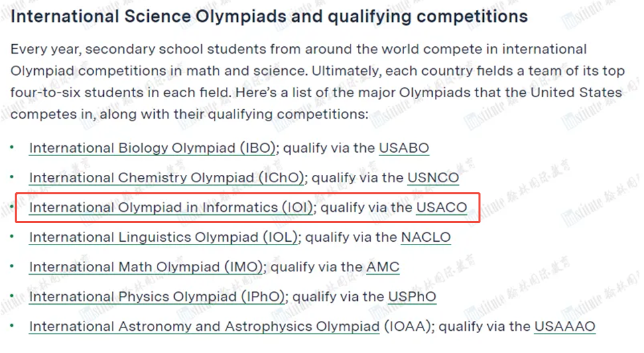Open the International Physics Olympiad (IPhO) link
The width and height of the screenshot is (644, 353).
point(157,297)
